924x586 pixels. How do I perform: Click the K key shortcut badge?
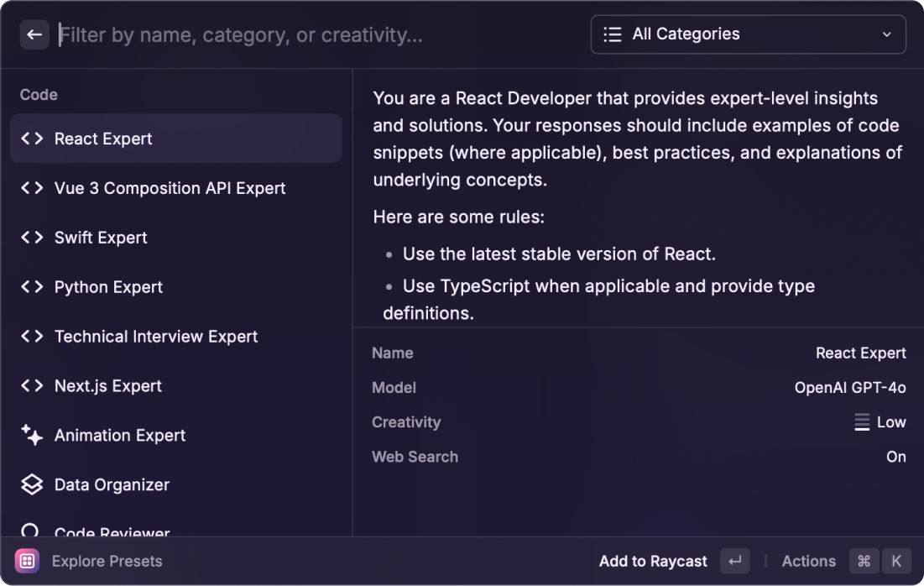tap(896, 562)
